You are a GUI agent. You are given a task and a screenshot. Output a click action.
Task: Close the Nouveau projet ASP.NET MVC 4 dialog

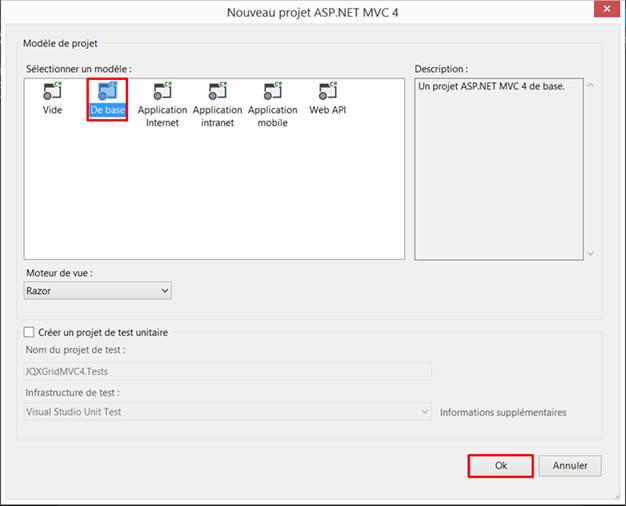(607, 9)
